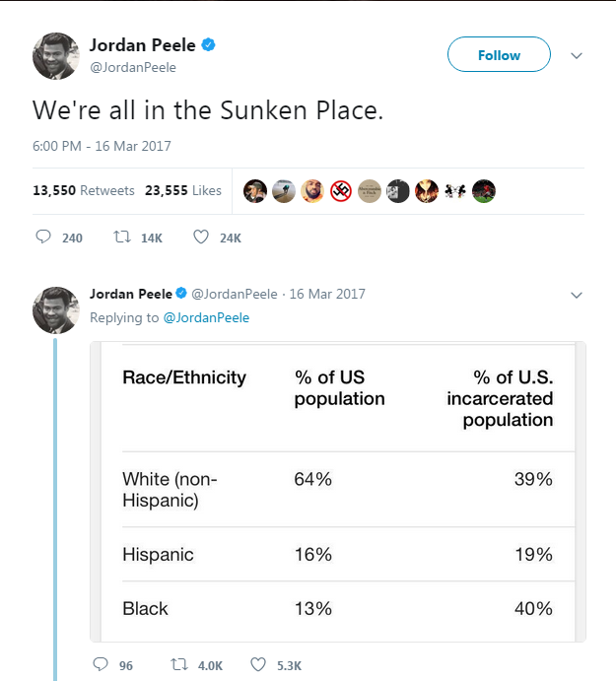Screen dimensions: 616x681
Task: Click the 16 Mar 2017 date on reply tweet
Action: (327, 294)
